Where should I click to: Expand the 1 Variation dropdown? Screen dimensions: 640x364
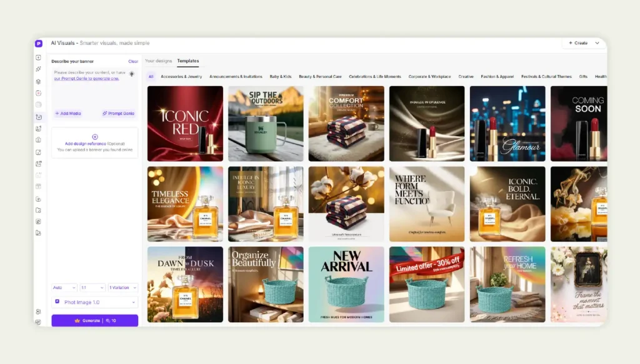(122, 287)
